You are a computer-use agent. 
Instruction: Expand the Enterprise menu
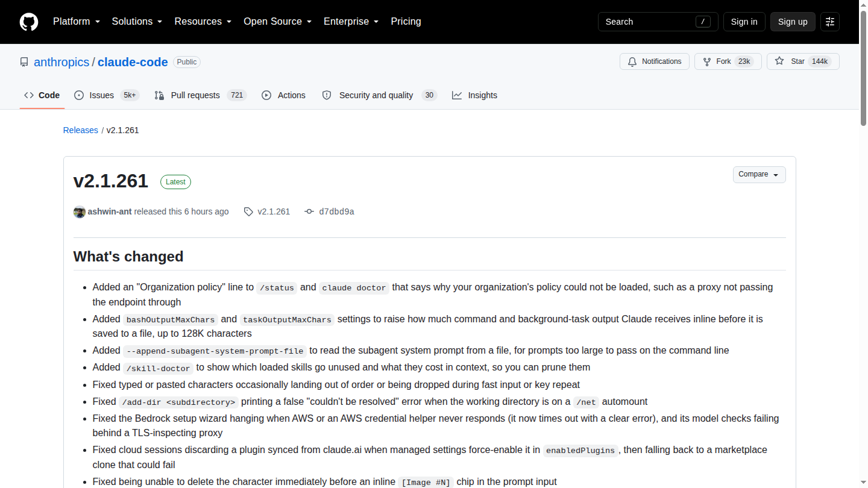point(351,22)
